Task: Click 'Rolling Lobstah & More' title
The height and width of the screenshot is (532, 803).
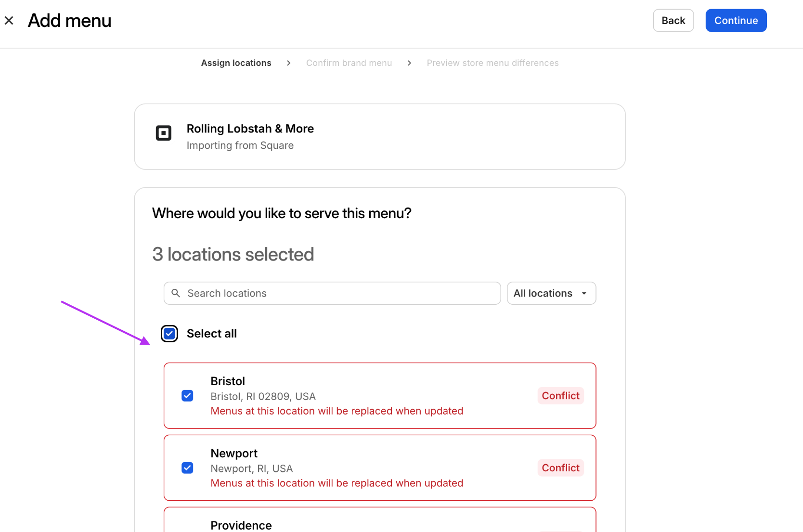Action: pyautogui.click(x=250, y=129)
